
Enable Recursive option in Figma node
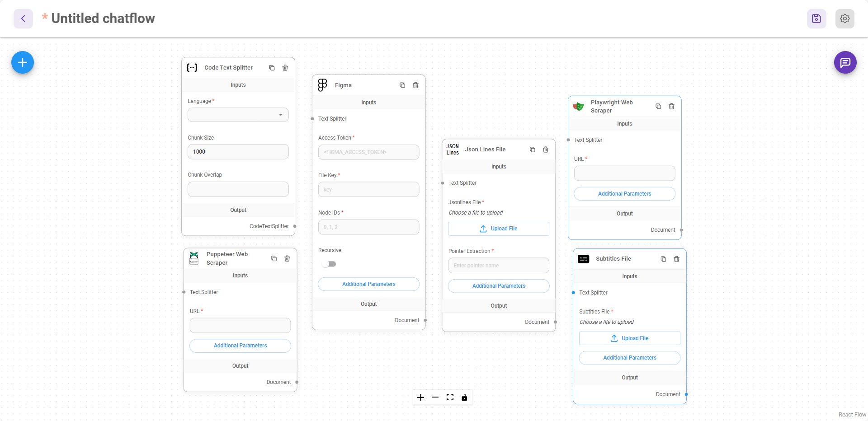coord(329,264)
